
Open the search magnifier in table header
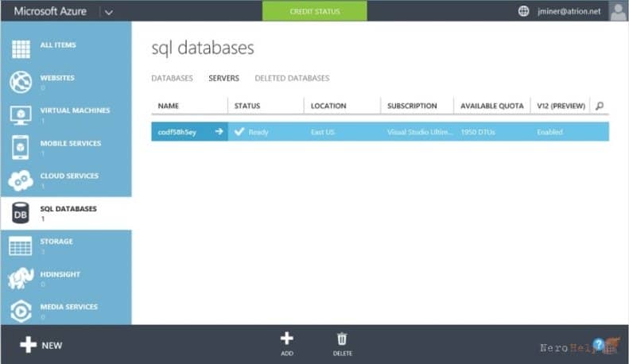[x=600, y=106]
